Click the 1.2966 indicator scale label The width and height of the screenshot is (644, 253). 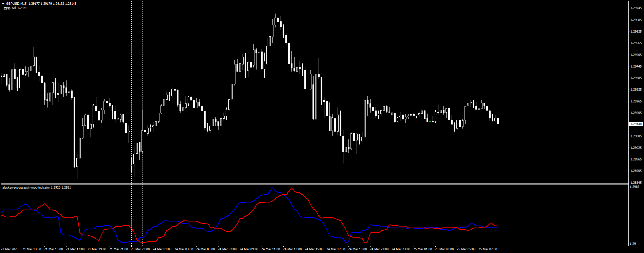click(x=634, y=187)
